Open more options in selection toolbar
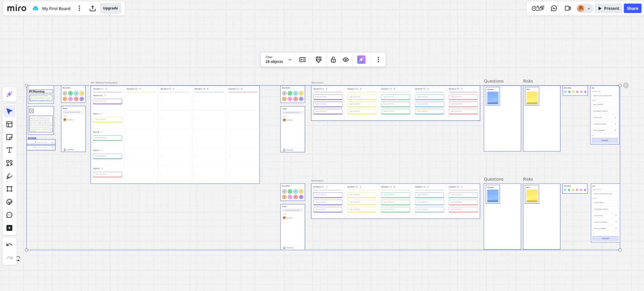The height and width of the screenshot is (291, 644). tap(378, 60)
